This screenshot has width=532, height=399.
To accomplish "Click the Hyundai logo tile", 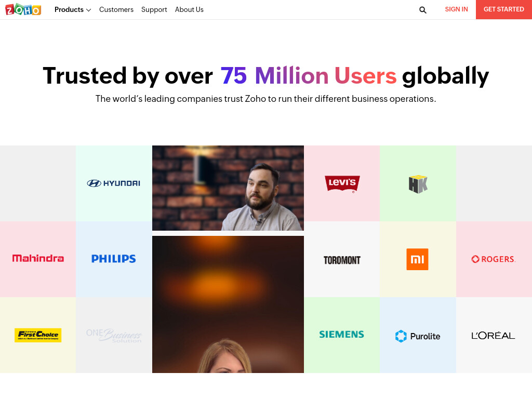I will (x=114, y=183).
